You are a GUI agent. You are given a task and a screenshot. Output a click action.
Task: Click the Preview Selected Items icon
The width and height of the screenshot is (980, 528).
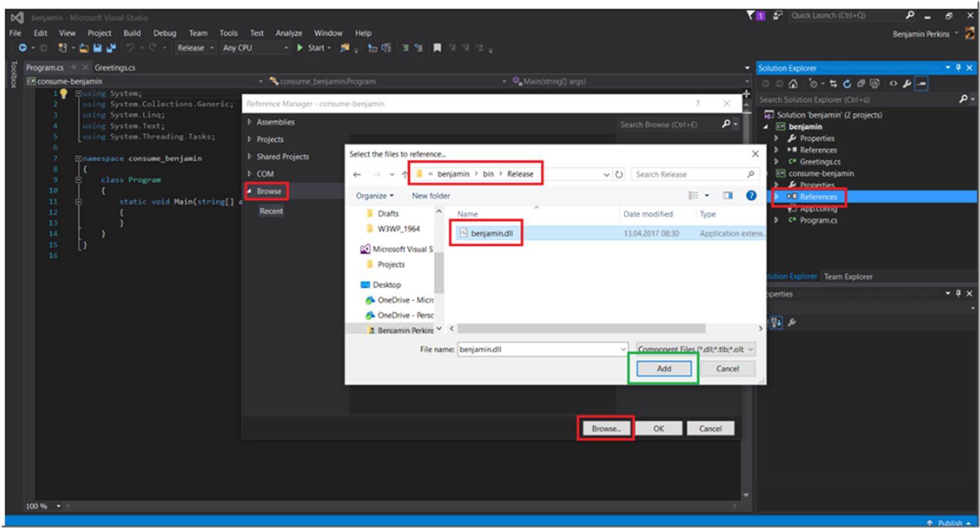pos(921,84)
